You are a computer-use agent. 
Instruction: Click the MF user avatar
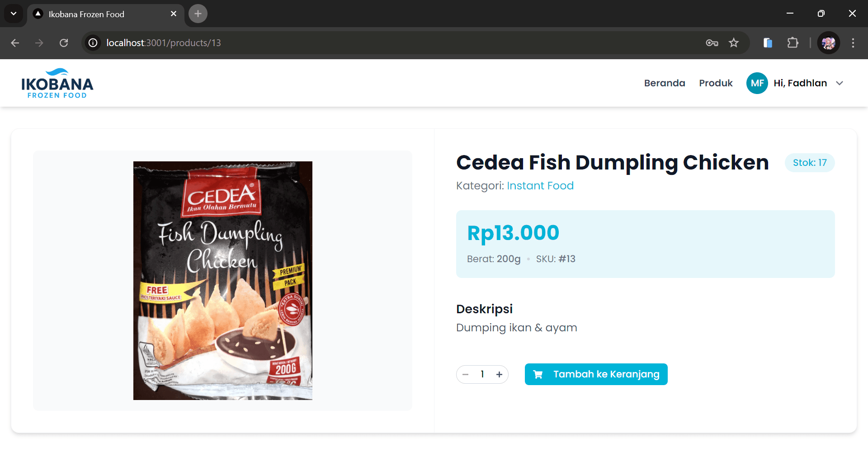coord(757,83)
